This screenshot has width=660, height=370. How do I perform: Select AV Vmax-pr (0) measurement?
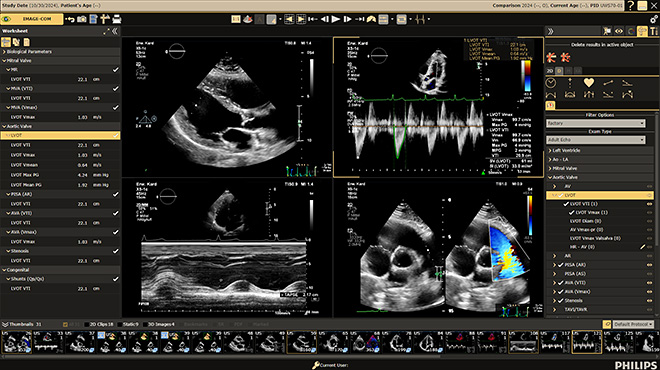coord(586,230)
